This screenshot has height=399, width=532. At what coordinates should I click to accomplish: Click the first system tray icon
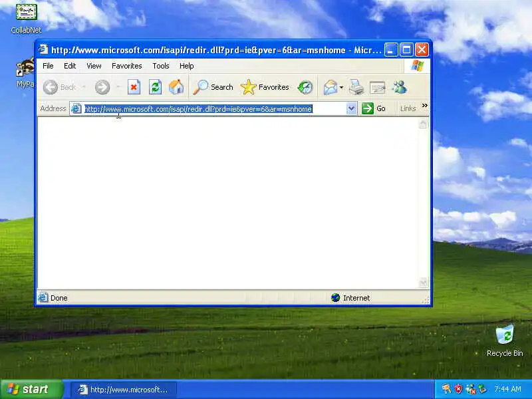pyautogui.click(x=446, y=389)
